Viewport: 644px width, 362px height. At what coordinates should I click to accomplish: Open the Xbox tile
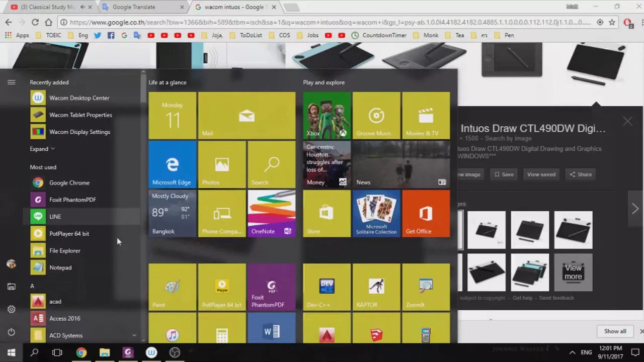(327, 115)
